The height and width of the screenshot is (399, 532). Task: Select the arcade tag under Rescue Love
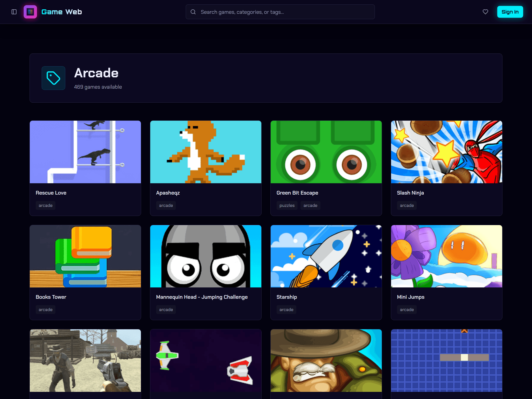[x=46, y=205]
